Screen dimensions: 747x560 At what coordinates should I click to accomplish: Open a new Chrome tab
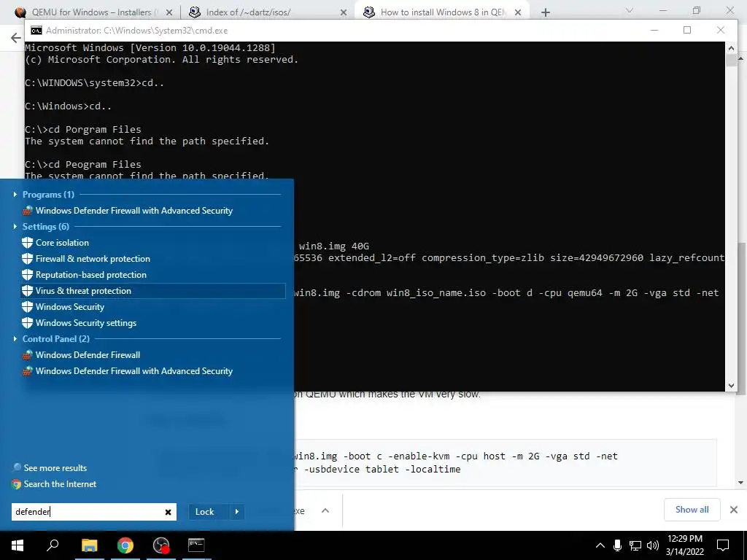click(546, 13)
